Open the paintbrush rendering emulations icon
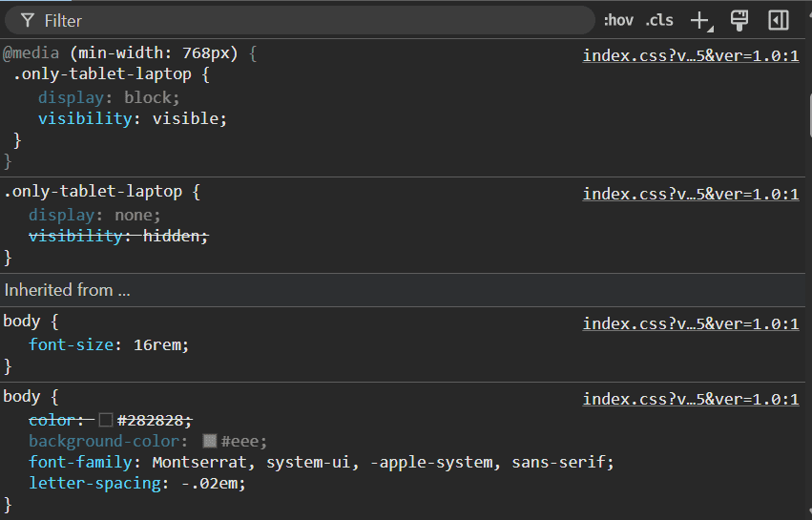Screen dimensions: 812x520 [739, 20]
